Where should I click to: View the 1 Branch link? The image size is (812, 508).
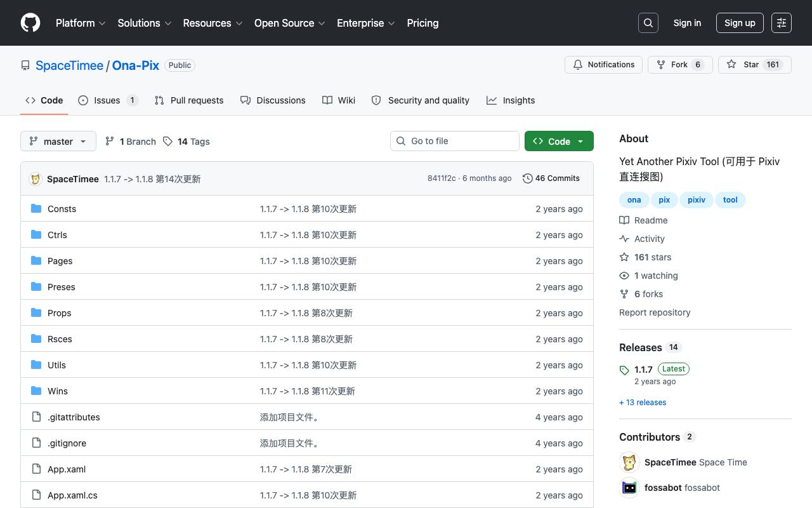coord(131,142)
